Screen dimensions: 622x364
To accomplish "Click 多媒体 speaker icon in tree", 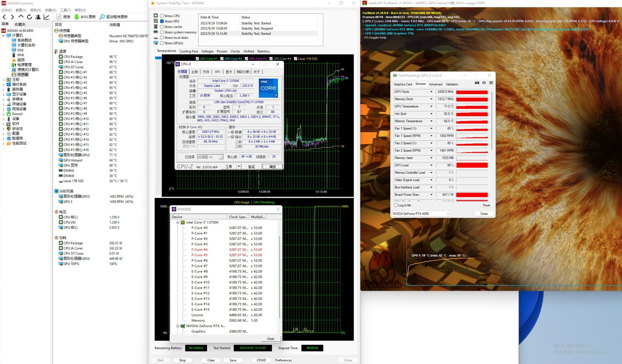I will coord(9,99).
